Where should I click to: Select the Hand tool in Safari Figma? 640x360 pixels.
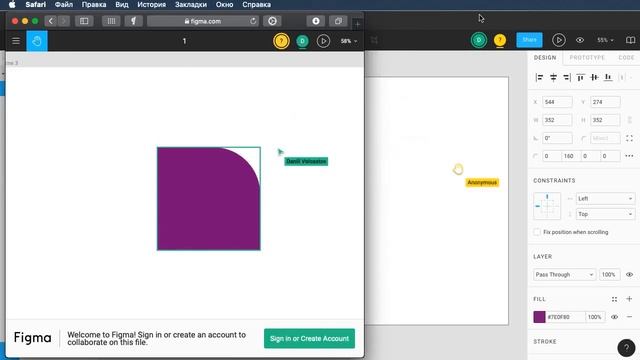click(37, 41)
